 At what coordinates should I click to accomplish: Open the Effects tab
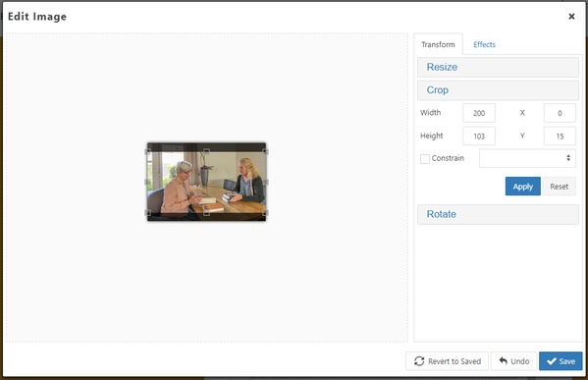tap(484, 44)
